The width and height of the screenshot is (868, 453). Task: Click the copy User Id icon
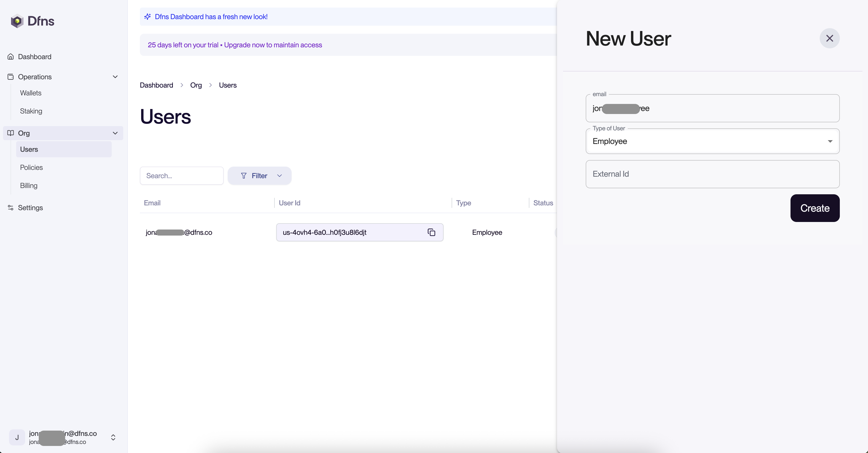[431, 232]
